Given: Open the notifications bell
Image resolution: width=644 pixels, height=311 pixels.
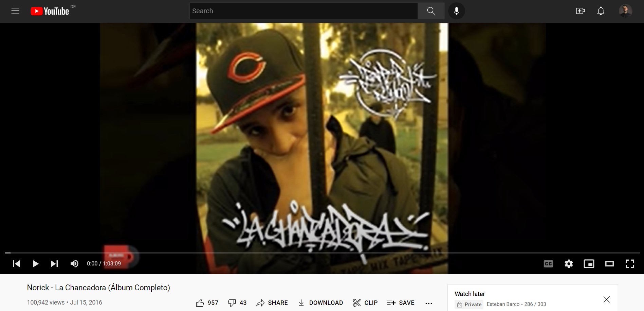Looking at the screenshot, I should [601, 11].
